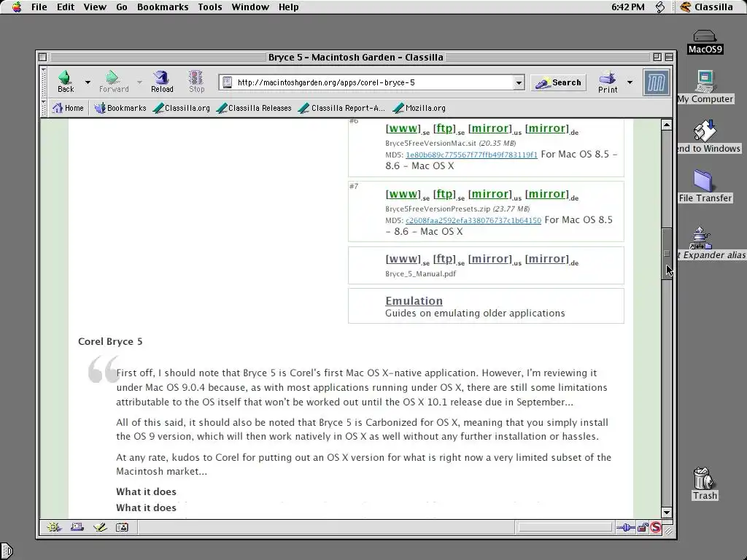Open the Tools menu
747x560 pixels.
pyautogui.click(x=209, y=7)
